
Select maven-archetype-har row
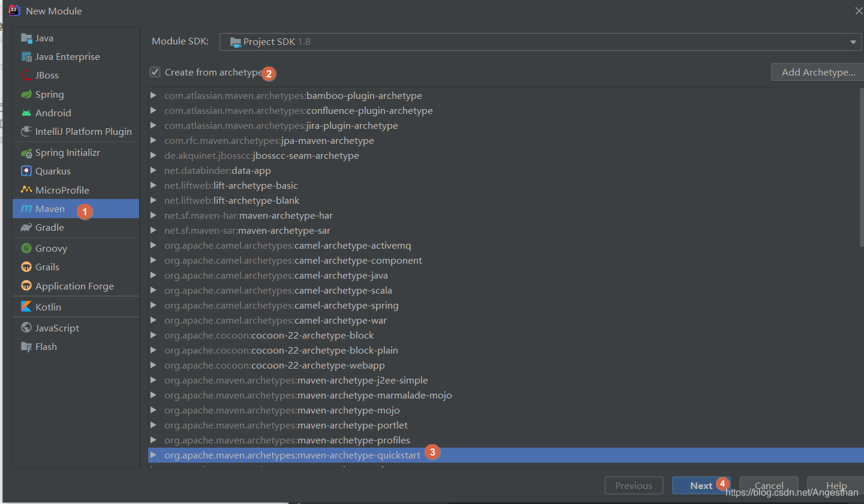pos(504,215)
